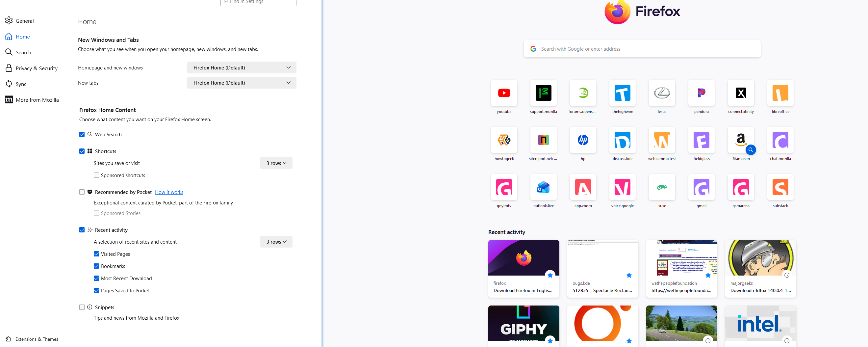The height and width of the screenshot is (347, 868).
Task: Open wethepeoplefoundation recent activity card
Action: (x=681, y=269)
